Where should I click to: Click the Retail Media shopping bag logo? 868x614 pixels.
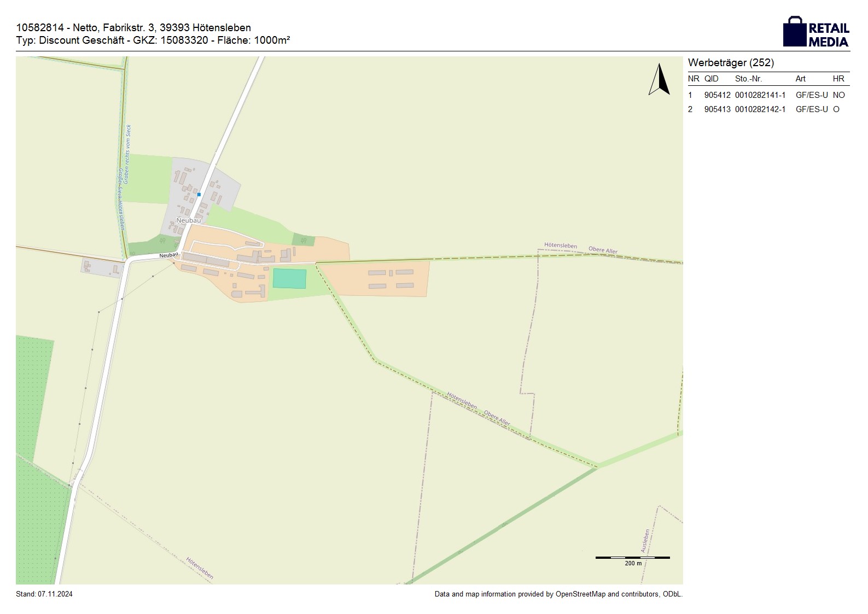pos(795,32)
